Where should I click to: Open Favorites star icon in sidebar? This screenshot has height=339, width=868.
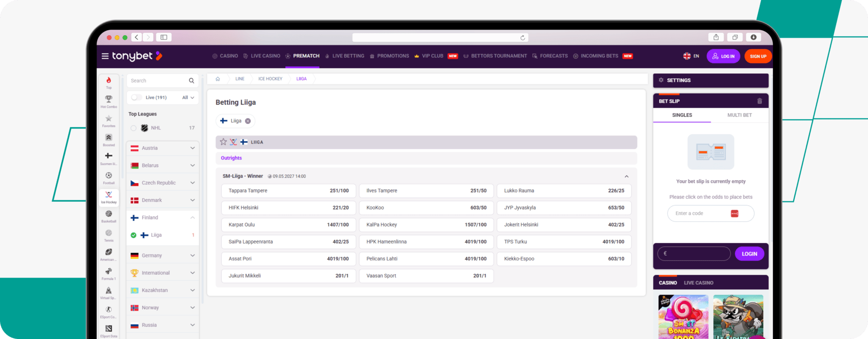pyautogui.click(x=108, y=118)
